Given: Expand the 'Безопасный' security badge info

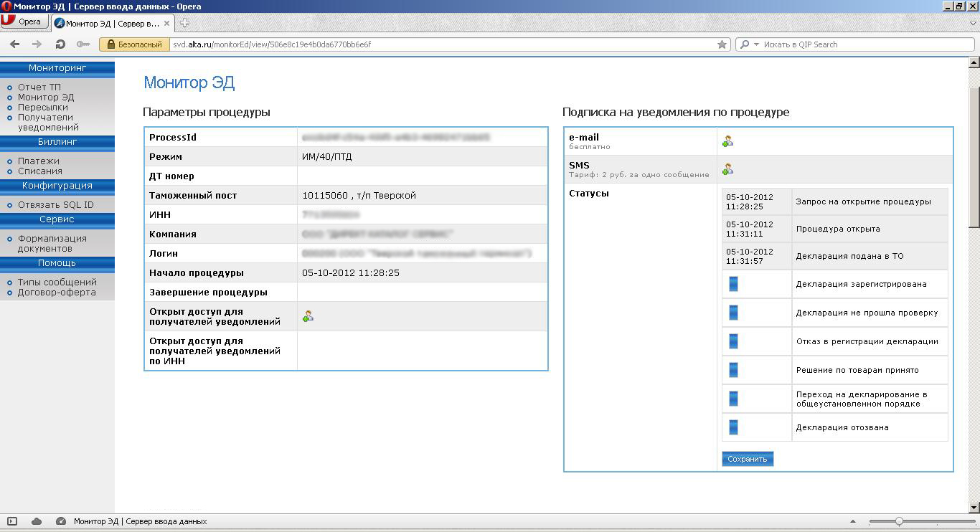Looking at the screenshot, I should pyautogui.click(x=134, y=44).
